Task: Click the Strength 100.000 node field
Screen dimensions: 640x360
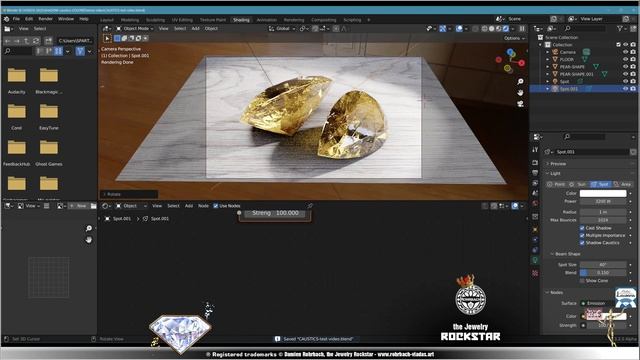Action: [275, 213]
